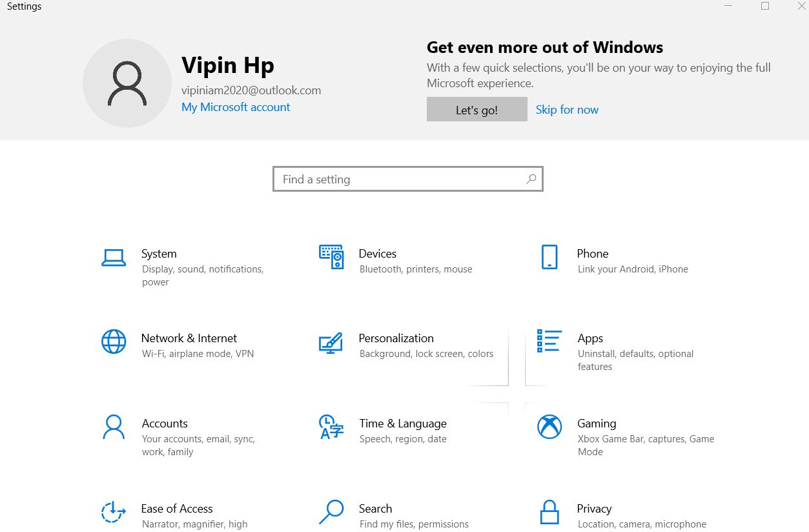Click 'Bluetooth, printers, mouse' description
Viewport: 809px width, 532px height.
point(416,269)
